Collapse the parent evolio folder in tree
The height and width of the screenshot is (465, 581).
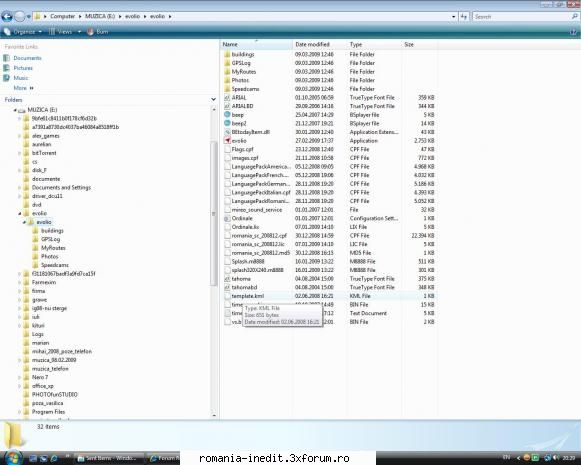coord(20,213)
